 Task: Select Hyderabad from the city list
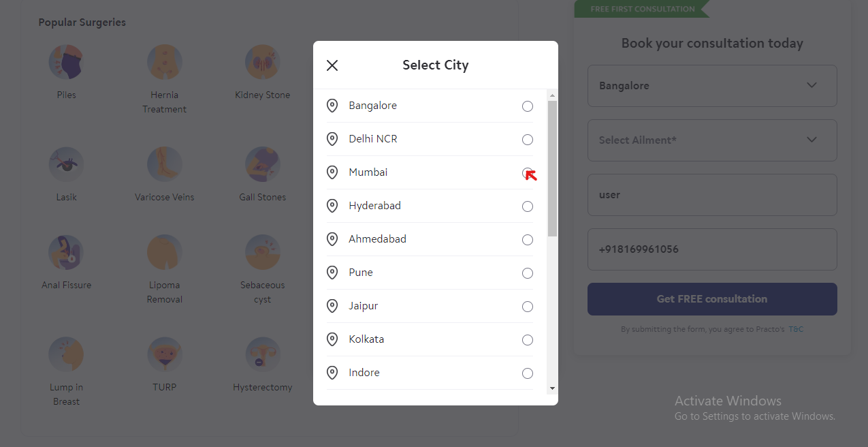coord(375,206)
